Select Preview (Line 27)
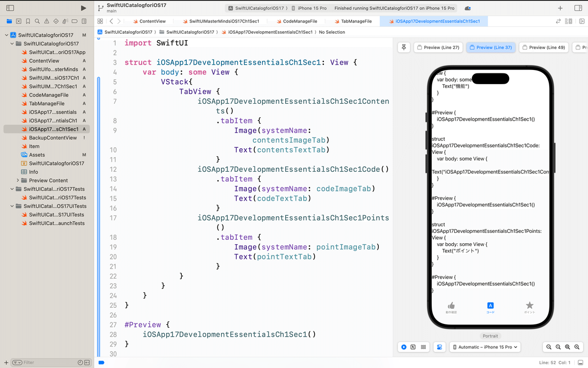The width and height of the screenshot is (588, 368). tap(438, 47)
